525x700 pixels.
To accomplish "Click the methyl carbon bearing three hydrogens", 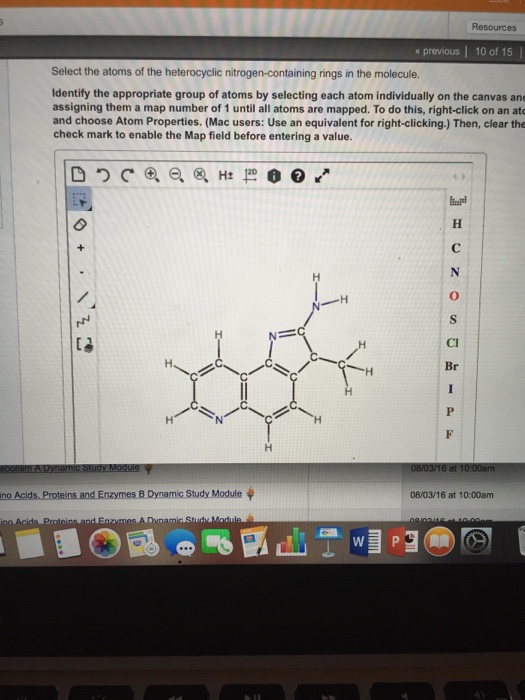I will coord(342,366).
